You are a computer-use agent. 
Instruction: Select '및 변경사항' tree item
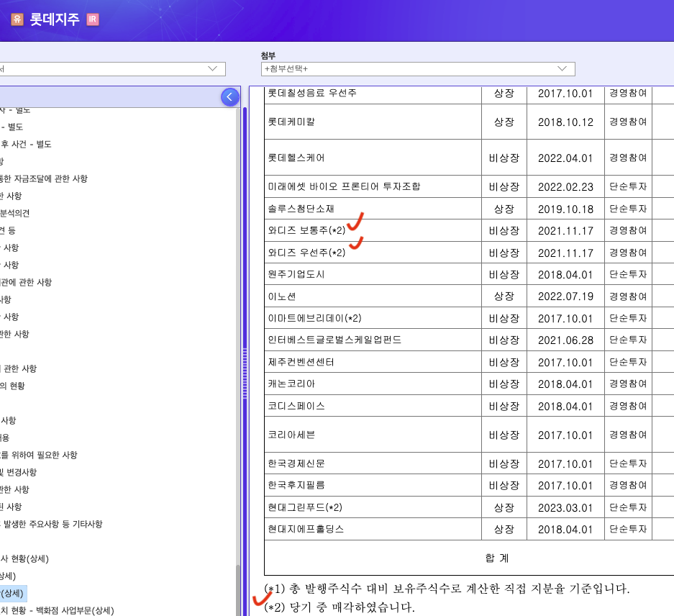19,472
